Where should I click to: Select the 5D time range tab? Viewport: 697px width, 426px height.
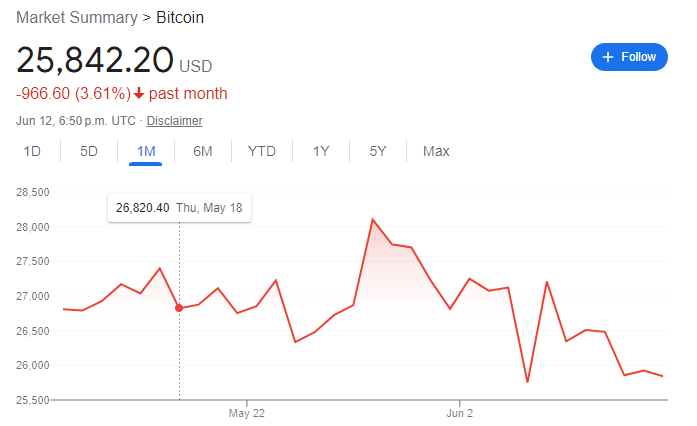click(89, 151)
